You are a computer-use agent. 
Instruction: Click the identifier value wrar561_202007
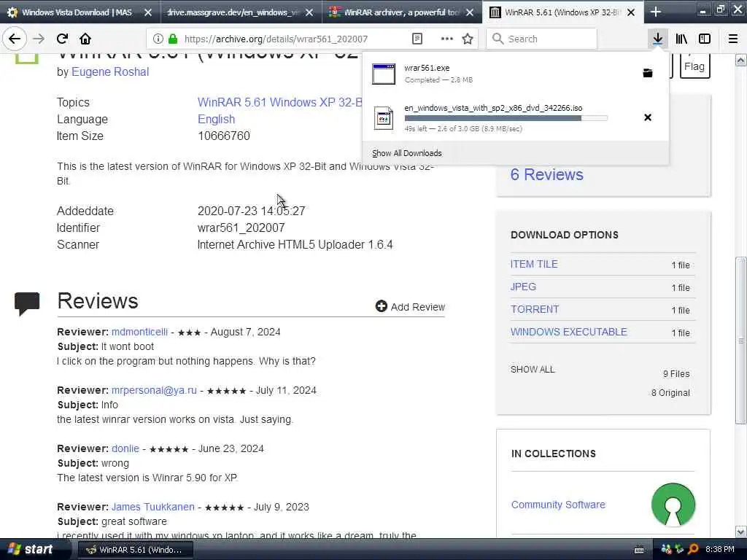(x=241, y=227)
